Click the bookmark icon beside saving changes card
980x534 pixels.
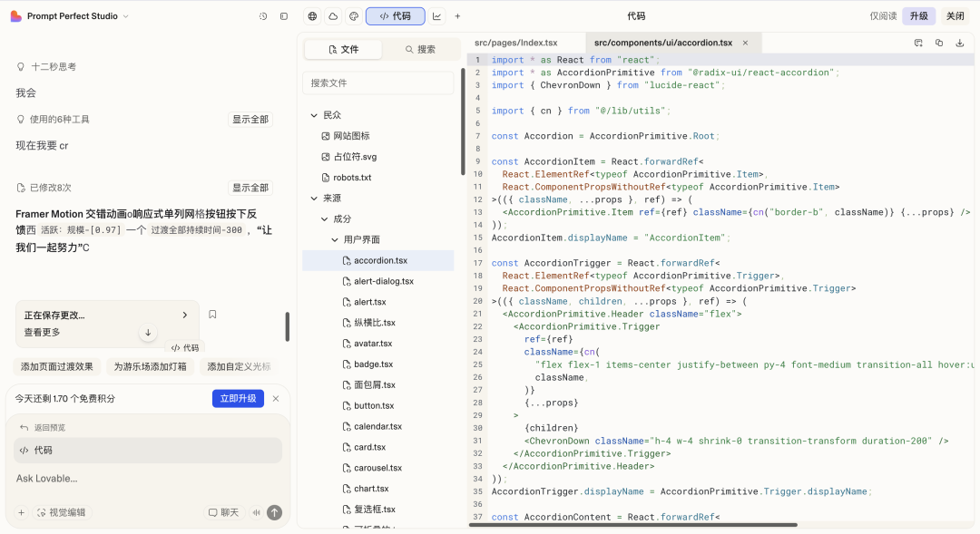click(212, 315)
